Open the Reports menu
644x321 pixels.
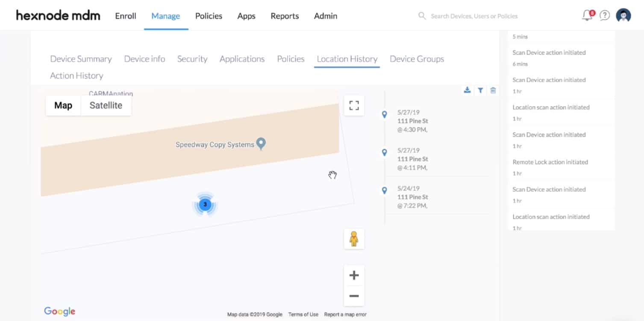click(x=285, y=16)
